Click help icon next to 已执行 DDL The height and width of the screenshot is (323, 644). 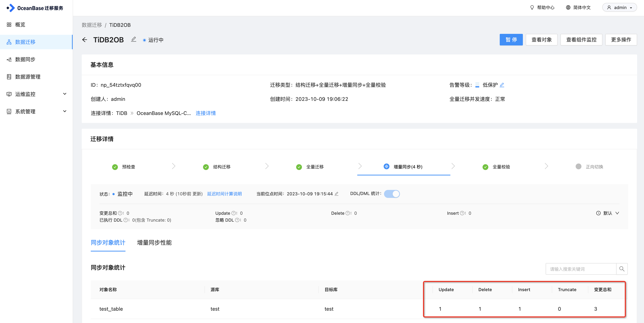click(125, 220)
